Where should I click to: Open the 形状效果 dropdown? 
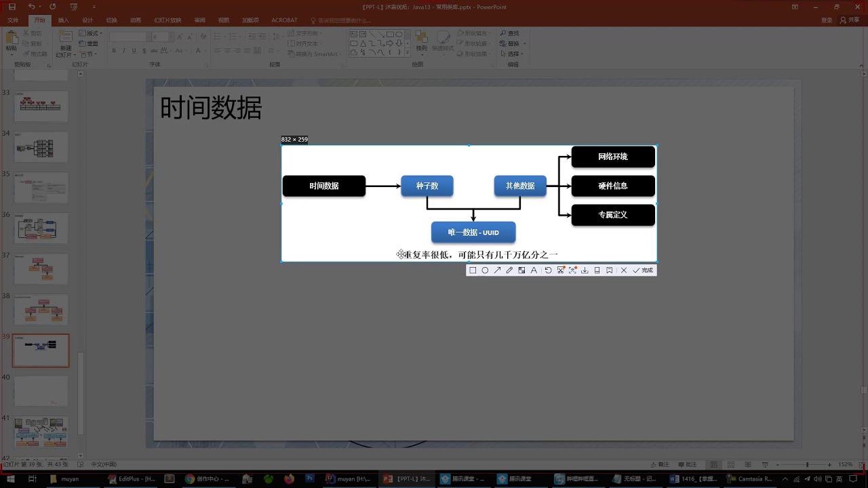(473, 54)
